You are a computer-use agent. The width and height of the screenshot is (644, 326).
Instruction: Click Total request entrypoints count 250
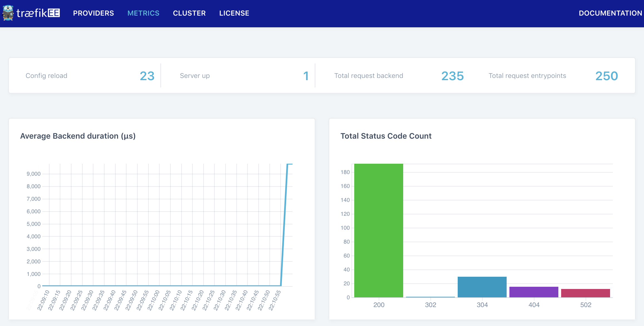(606, 76)
